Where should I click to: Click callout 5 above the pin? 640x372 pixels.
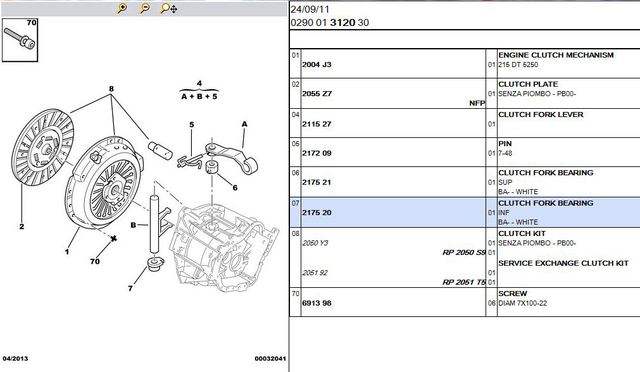[x=191, y=125]
